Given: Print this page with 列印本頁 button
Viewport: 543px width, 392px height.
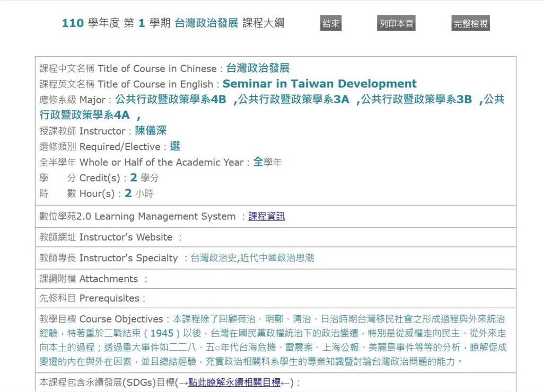Looking at the screenshot, I should click(x=396, y=23).
